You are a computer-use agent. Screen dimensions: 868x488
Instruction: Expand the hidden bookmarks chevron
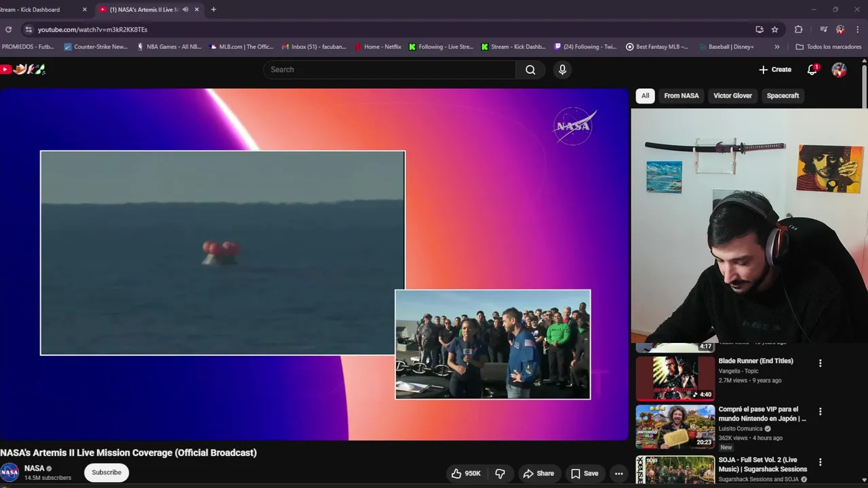tap(776, 47)
